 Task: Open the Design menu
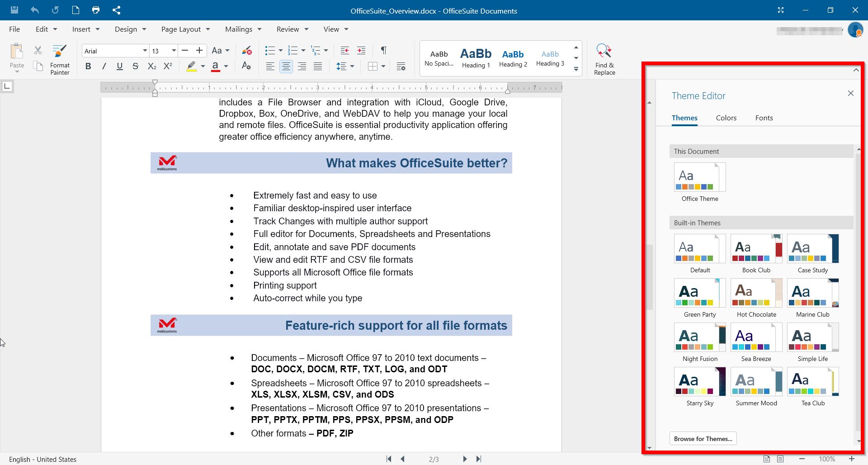(130, 29)
